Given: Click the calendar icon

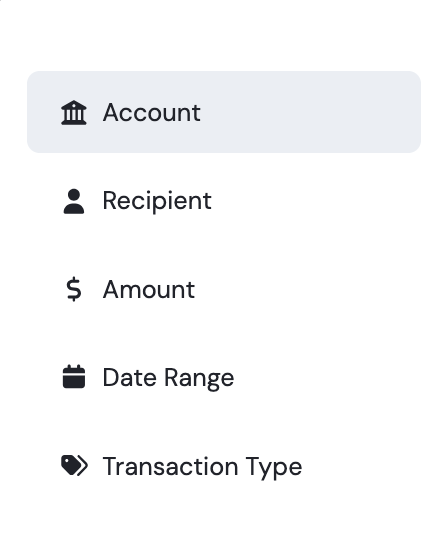Looking at the screenshot, I should [x=74, y=376].
